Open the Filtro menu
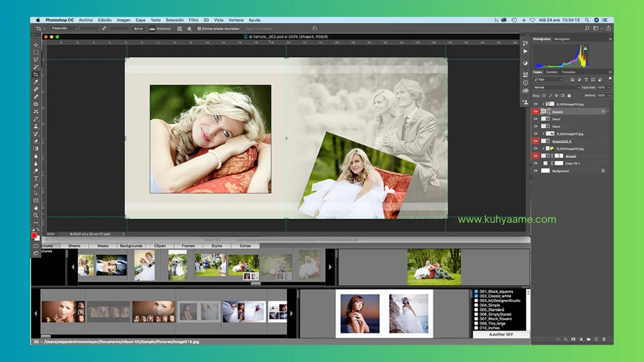This screenshot has width=644, height=362. [x=194, y=20]
